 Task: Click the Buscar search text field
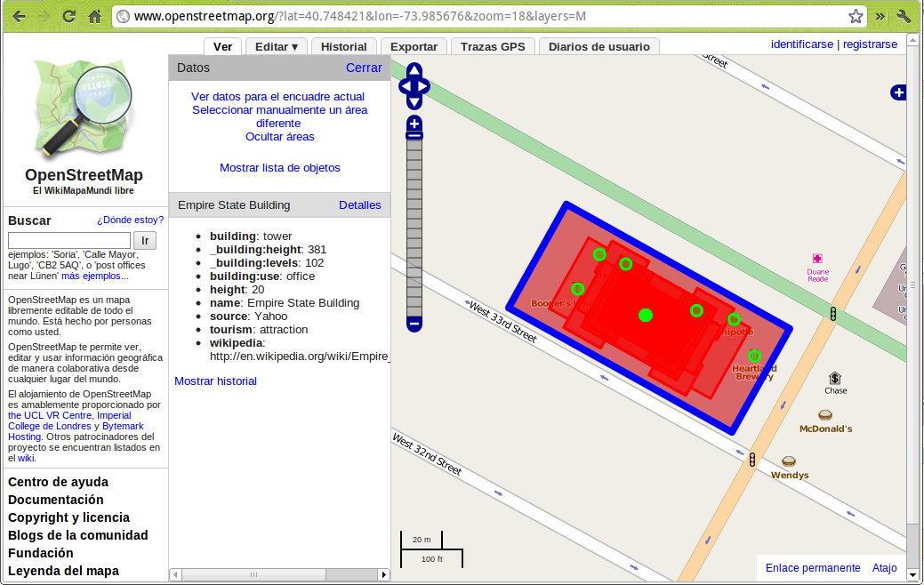coord(68,240)
